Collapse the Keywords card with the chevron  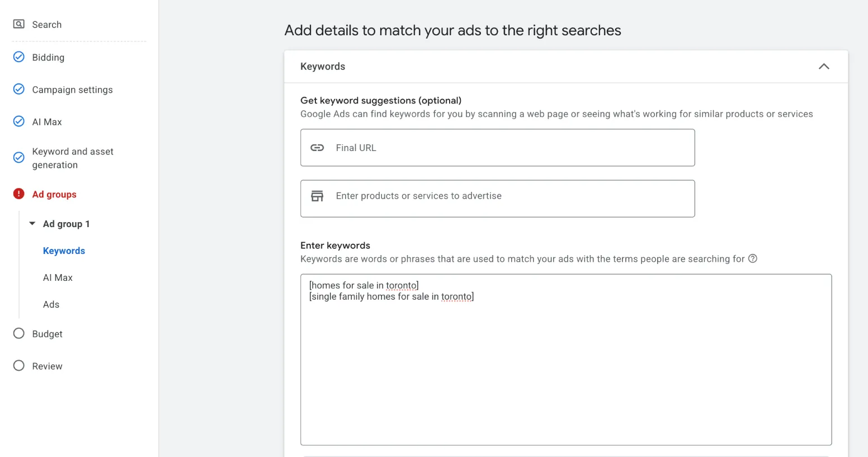824,67
